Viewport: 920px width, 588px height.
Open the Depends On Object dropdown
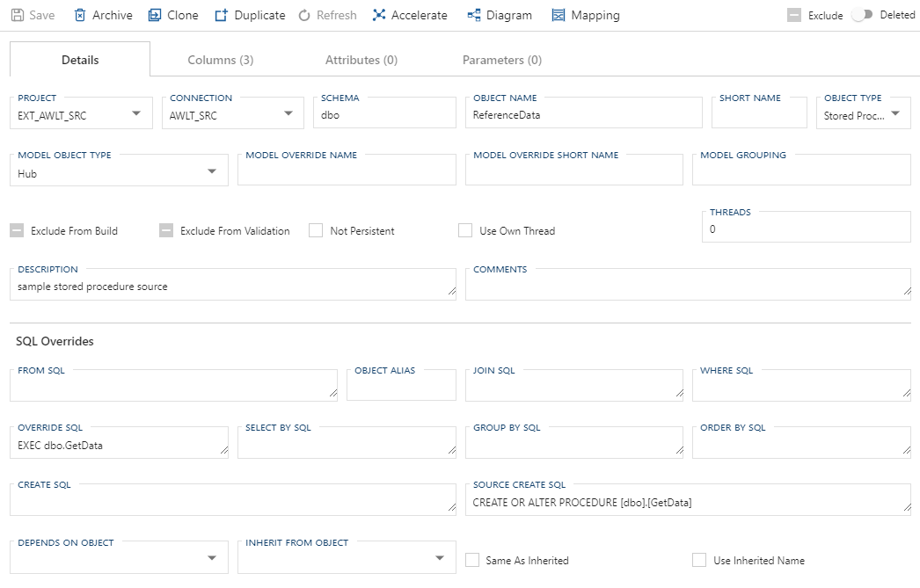tap(119, 558)
